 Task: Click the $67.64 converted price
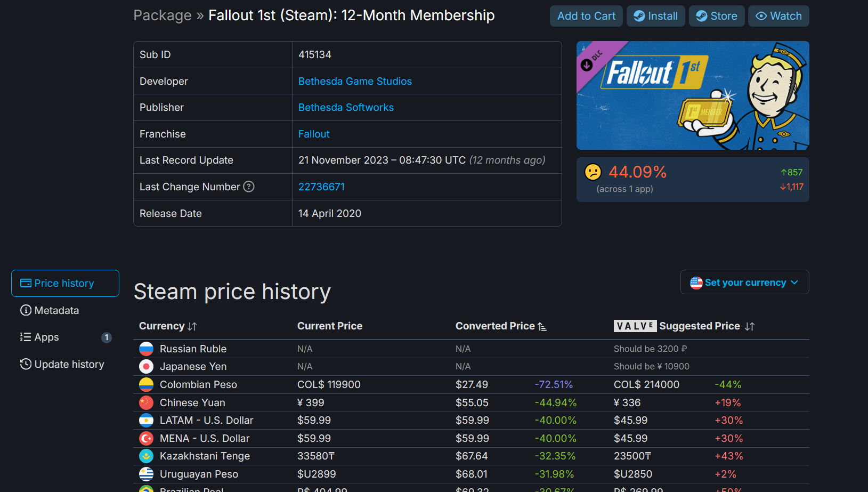coord(472,456)
